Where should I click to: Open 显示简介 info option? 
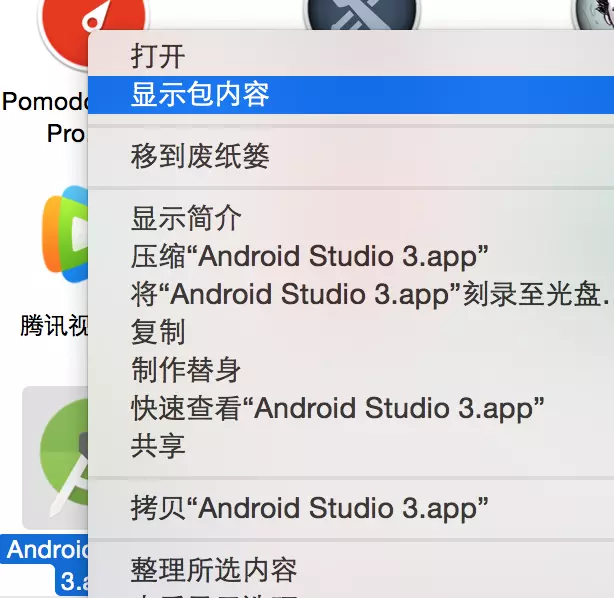click(x=351, y=218)
